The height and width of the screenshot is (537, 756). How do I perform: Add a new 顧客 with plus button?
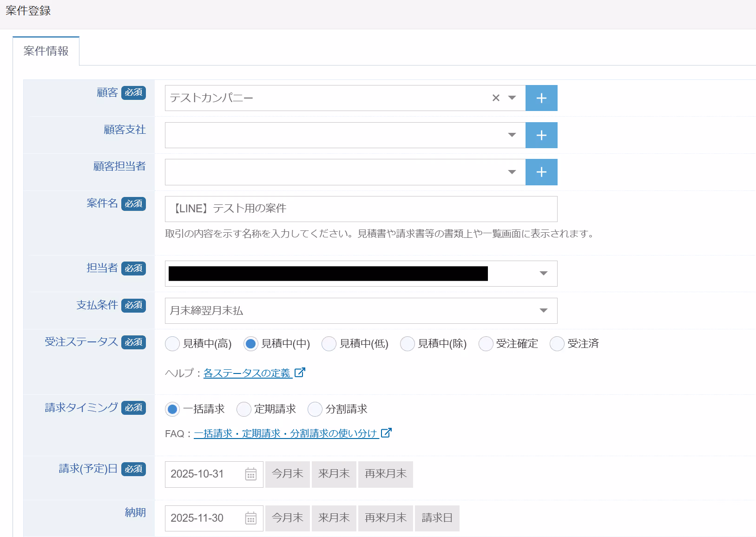[541, 98]
